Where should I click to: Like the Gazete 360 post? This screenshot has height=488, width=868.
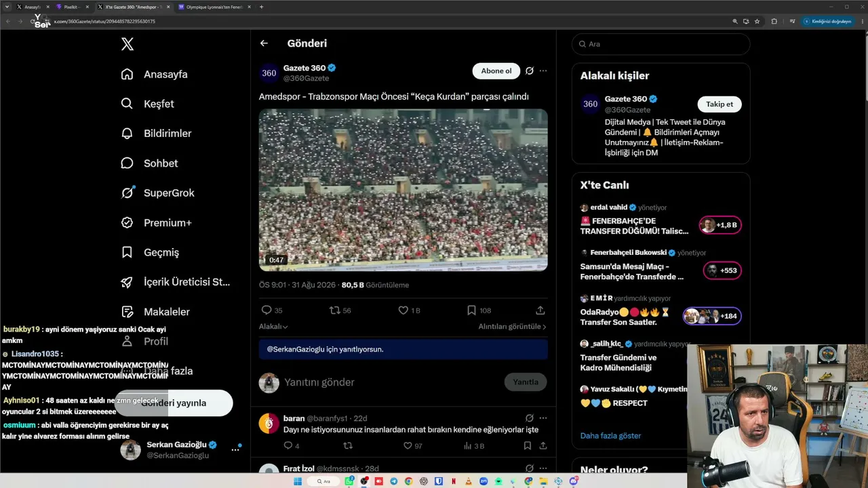[403, 310]
